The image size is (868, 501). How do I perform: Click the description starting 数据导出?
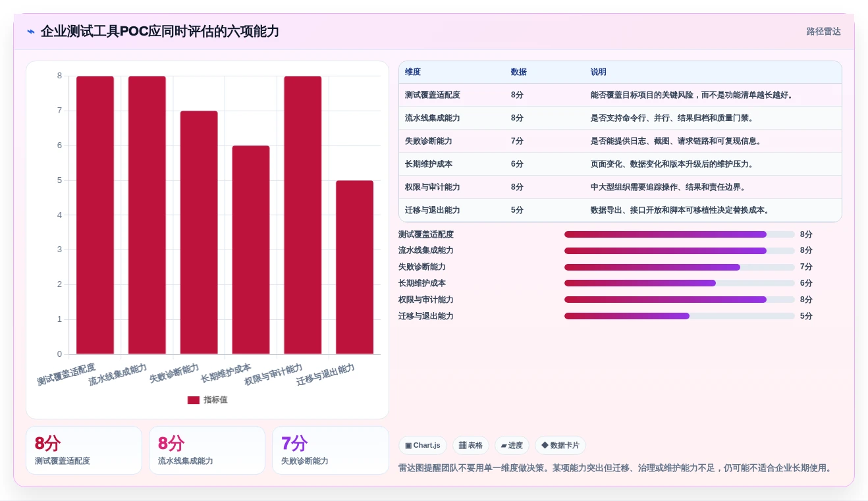coord(681,211)
